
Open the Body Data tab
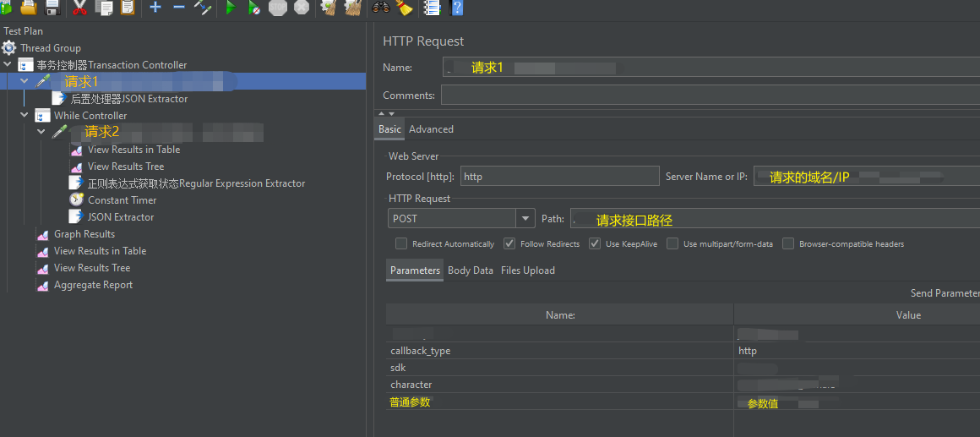point(471,270)
